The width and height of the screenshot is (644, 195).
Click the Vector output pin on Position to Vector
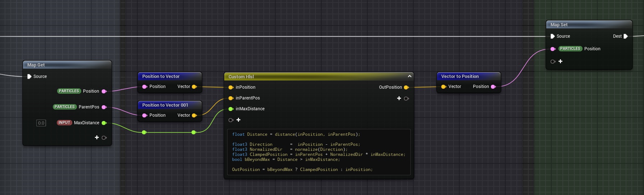pos(194,87)
